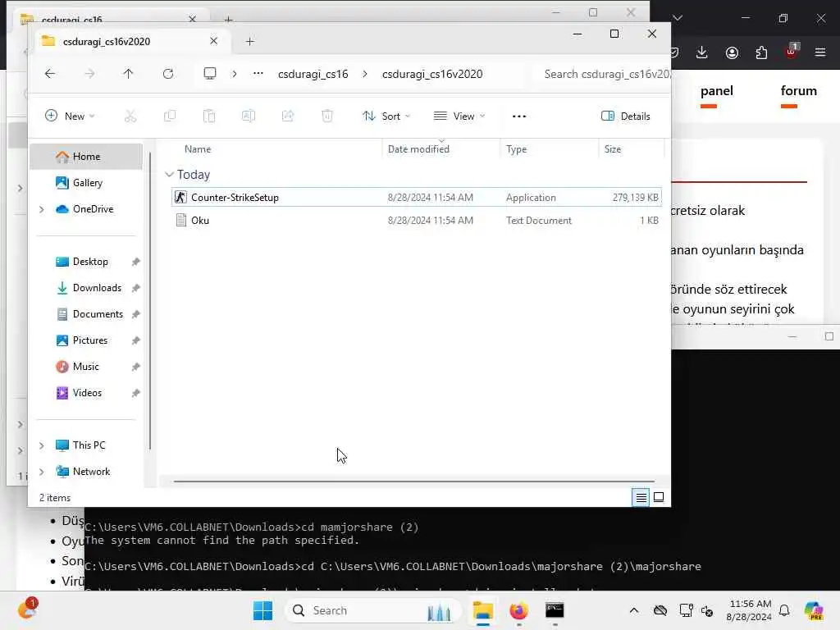The image size is (840, 630).
Task: Click the csduragi_cs16 breadcrumb segment
Action: [313, 74]
